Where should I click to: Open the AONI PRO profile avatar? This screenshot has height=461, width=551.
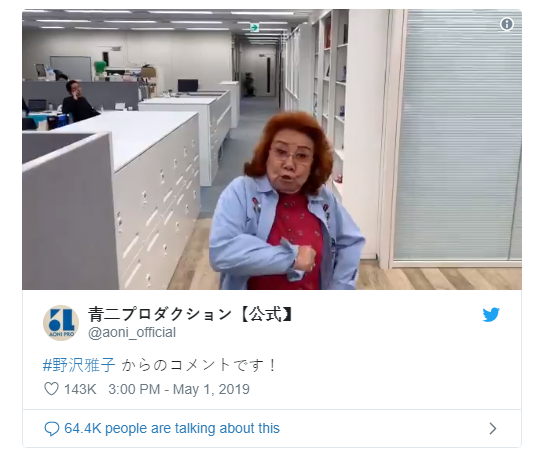pos(61,323)
